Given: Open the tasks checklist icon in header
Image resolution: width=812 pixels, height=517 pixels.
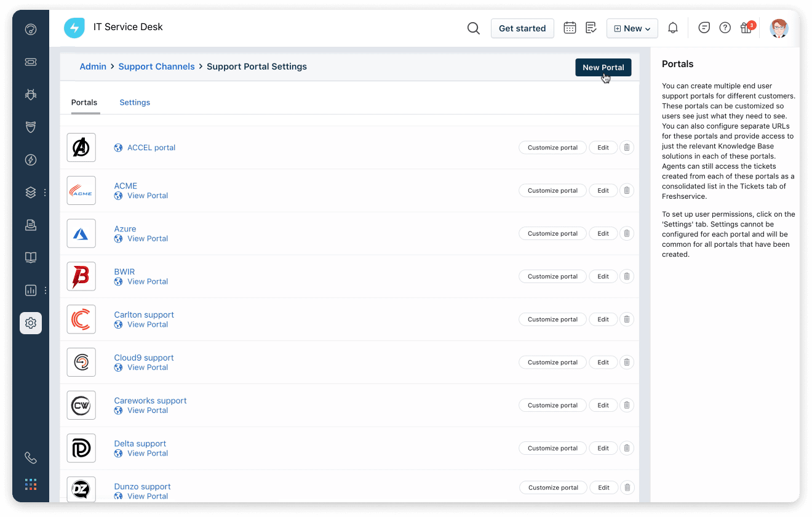Looking at the screenshot, I should coord(591,28).
